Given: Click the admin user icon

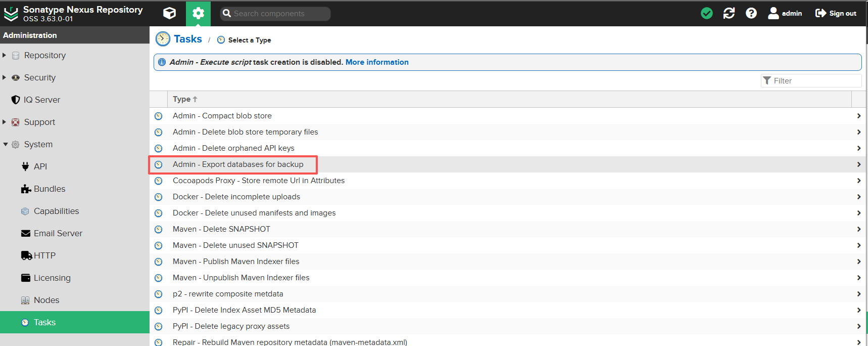Looking at the screenshot, I should tap(773, 13).
